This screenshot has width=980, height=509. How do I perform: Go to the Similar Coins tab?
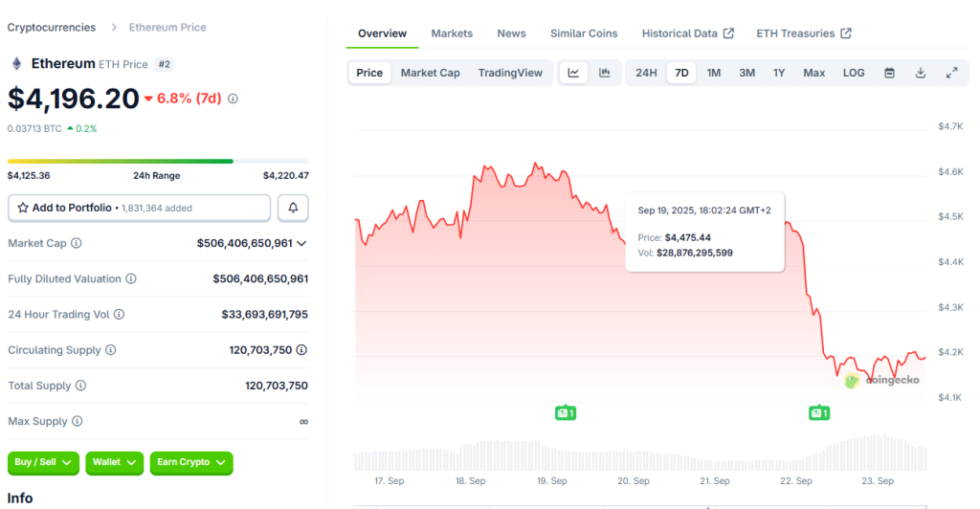pos(584,33)
